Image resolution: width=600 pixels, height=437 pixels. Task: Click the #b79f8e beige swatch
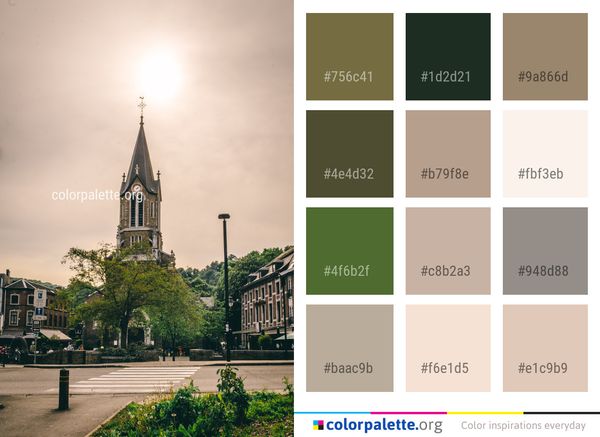click(x=448, y=154)
